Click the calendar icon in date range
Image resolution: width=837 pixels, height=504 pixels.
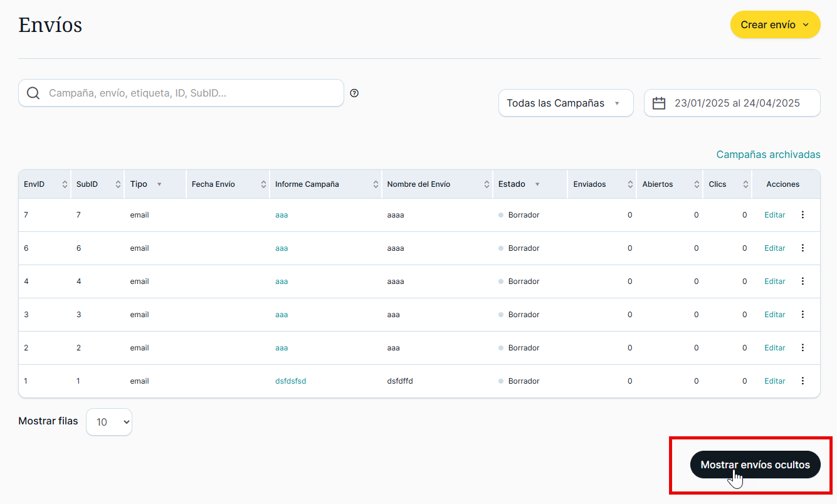click(659, 103)
